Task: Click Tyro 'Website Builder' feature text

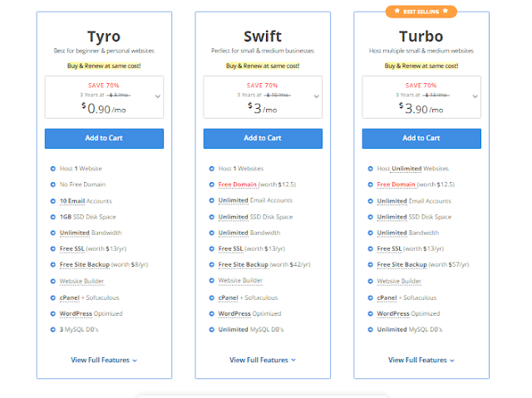Action: coord(81,281)
